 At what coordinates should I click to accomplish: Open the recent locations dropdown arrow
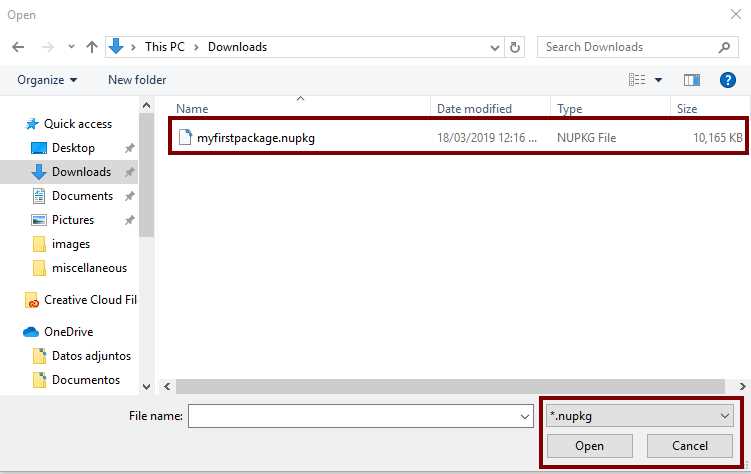(71, 47)
